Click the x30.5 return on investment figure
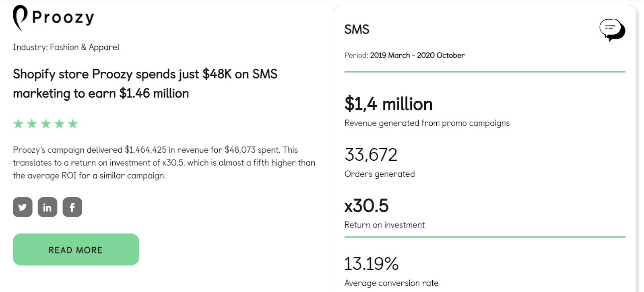The image size is (644, 292). pyautogui.click(x=367, y=206)
